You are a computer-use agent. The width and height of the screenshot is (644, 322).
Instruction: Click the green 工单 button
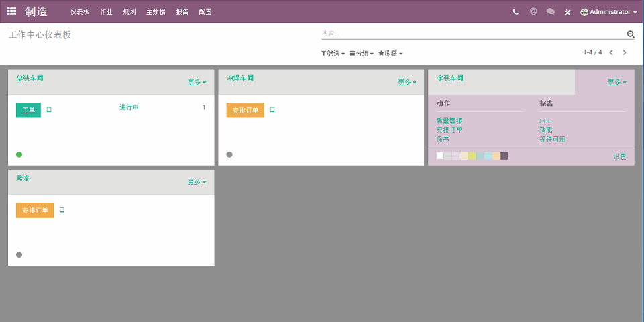pos(28,110)
